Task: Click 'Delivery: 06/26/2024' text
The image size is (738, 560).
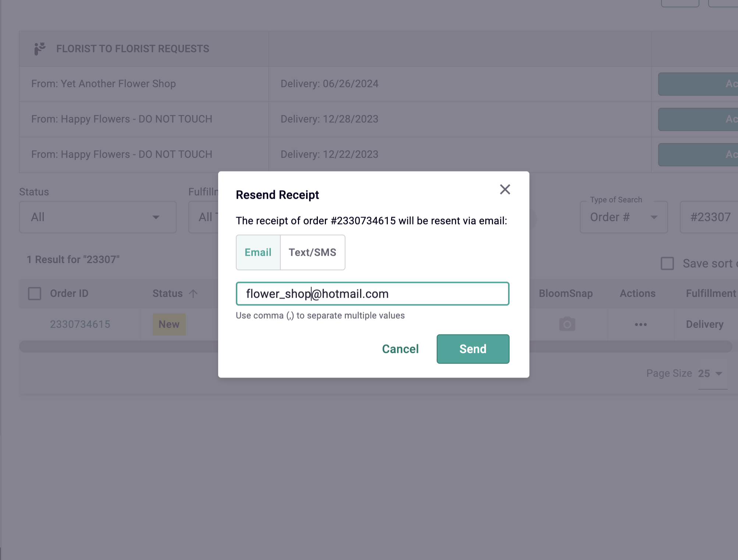Action: point(329,84)
